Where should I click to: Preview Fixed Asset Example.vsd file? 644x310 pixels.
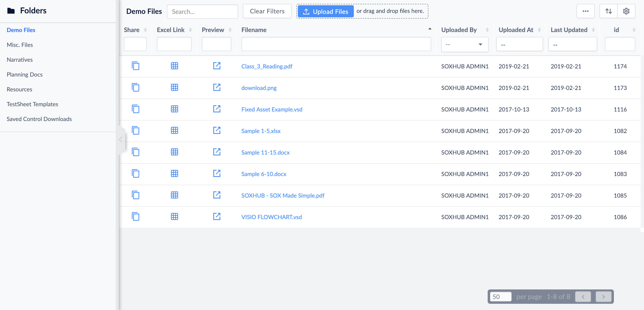pos(217,109)
